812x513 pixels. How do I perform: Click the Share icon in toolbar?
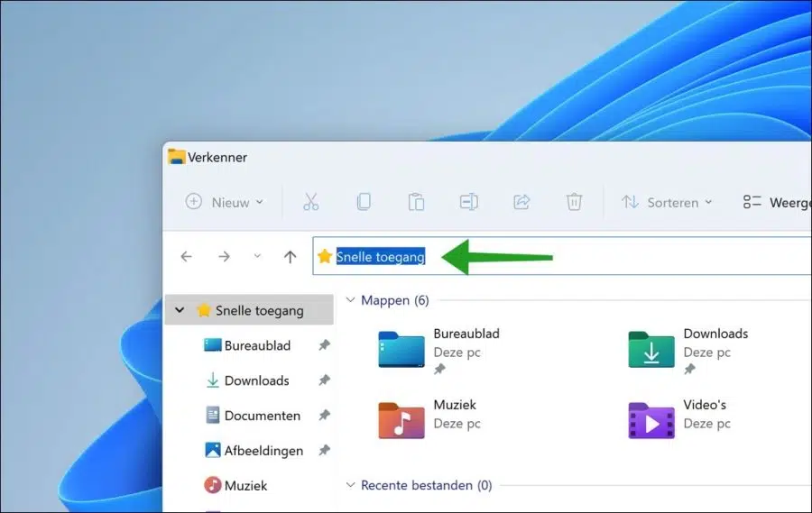pos(521,202)
